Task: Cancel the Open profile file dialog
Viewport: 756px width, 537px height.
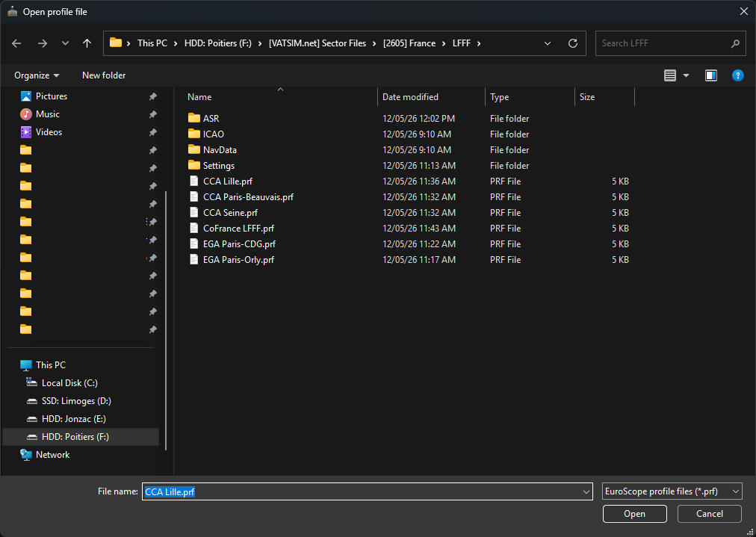Action: pos(709,514)
